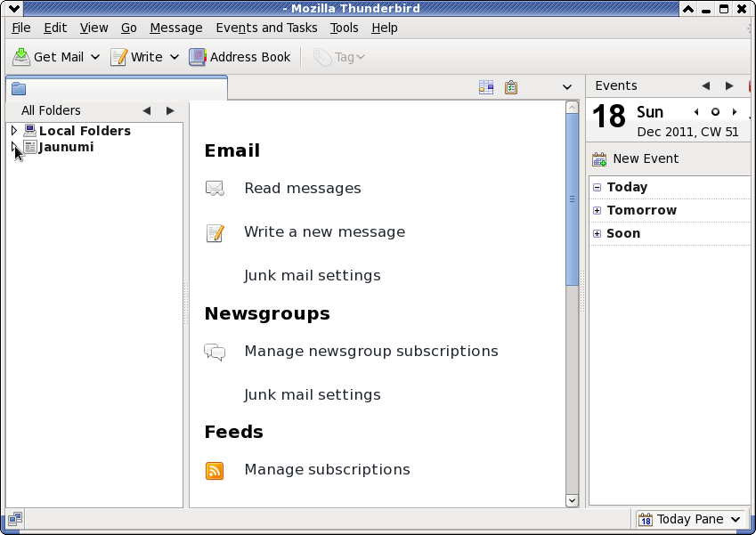Click the newsgroup speech bubbles icon
Screen dimensions: 756x535
click(x=215, y=352)
